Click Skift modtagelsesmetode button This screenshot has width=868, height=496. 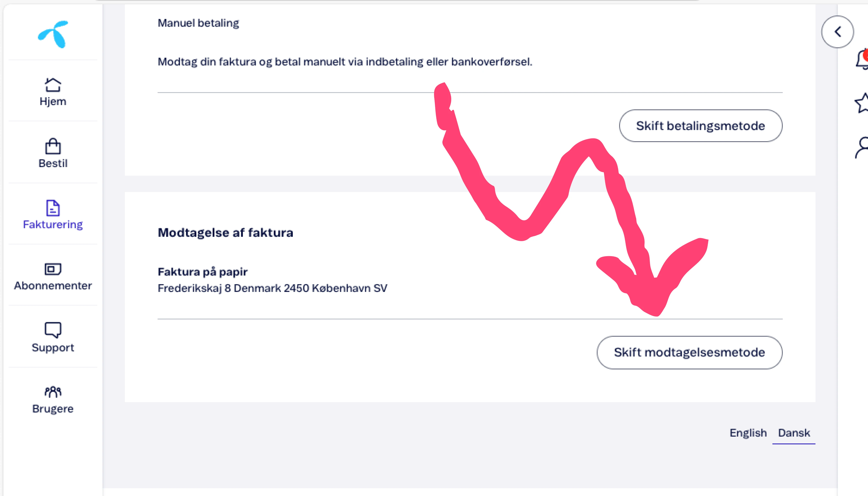(x=689, y=352)
